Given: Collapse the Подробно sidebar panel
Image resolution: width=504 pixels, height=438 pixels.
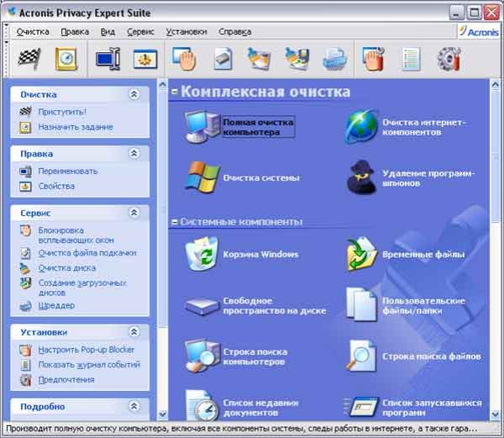Looking at the screenshot, I should pyautogui.click(x=134, y=406).
